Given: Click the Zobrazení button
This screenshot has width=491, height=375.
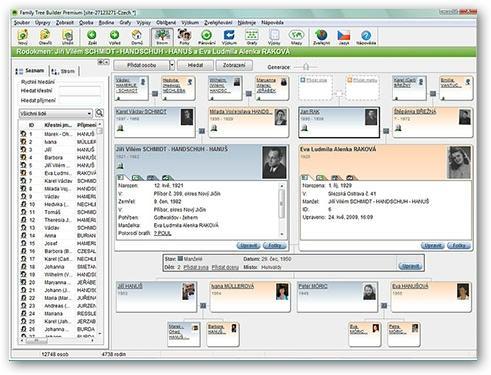Looking at the screenshot, I should (234, 65).
